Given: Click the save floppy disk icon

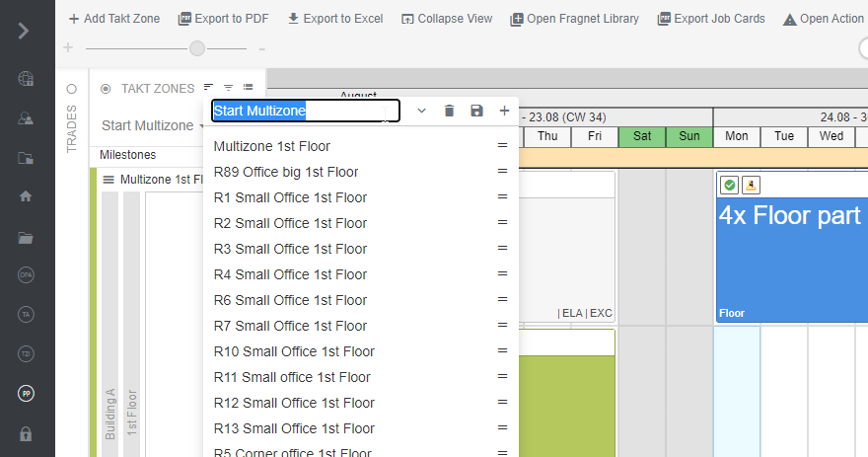Looking at the screenshot, I should coord(477,111).
